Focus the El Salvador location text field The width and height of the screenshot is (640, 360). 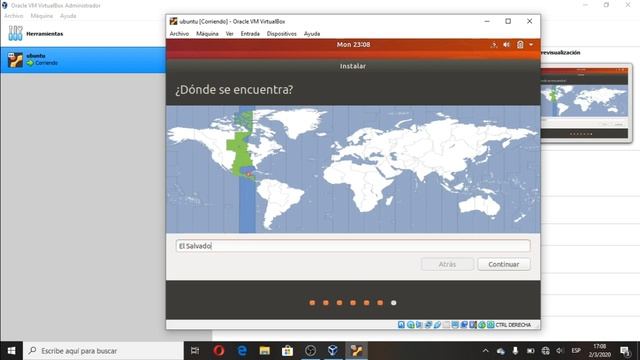point(353,246)
